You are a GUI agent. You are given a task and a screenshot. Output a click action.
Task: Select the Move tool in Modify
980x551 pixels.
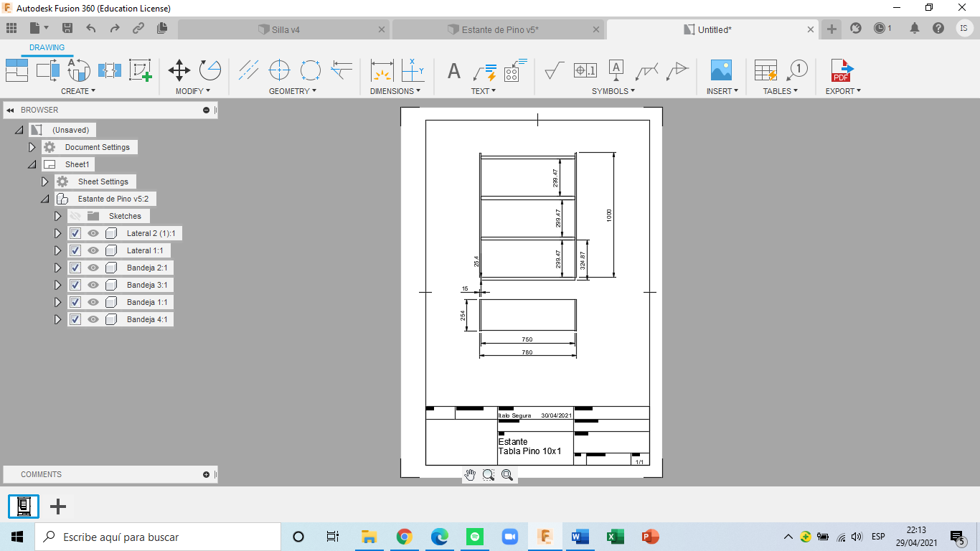coord(179,70)
